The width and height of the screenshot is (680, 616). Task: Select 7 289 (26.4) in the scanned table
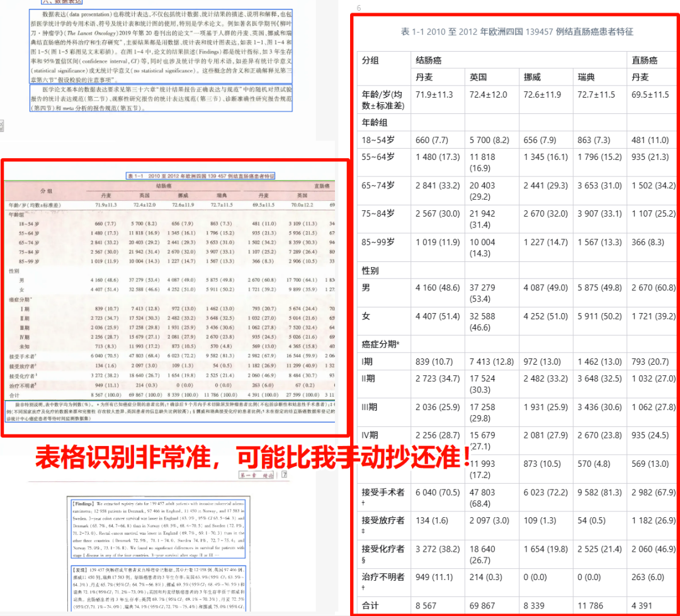click(302, 252)
